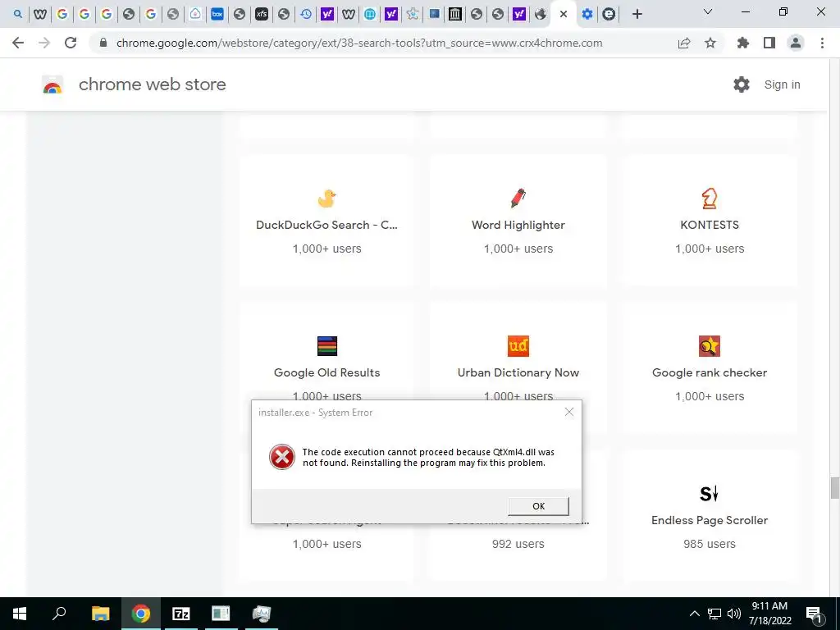Click the browser forward arrow
This screenshot has width=840, height=630.
point(44,43)
